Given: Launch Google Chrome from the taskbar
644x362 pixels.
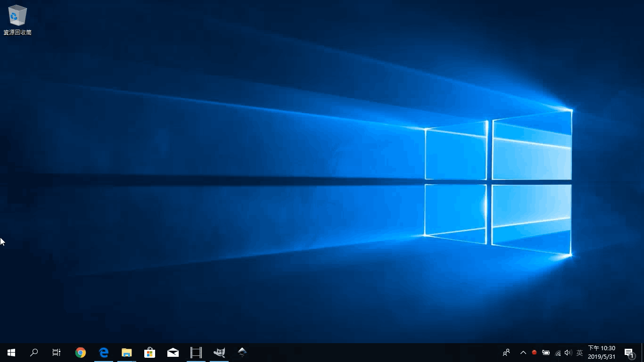Looking at the screenshot, I should (x=81, y=353).
